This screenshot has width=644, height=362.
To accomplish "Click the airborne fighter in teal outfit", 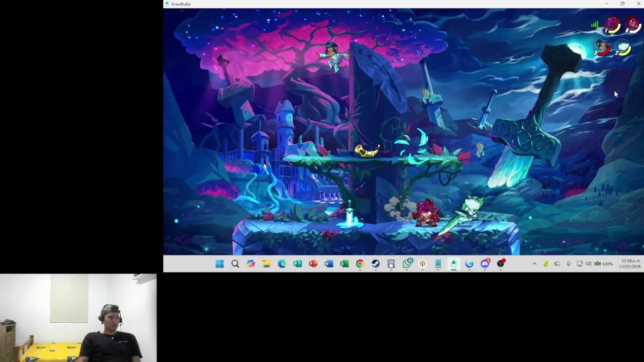I will click(x=333, y=56).
